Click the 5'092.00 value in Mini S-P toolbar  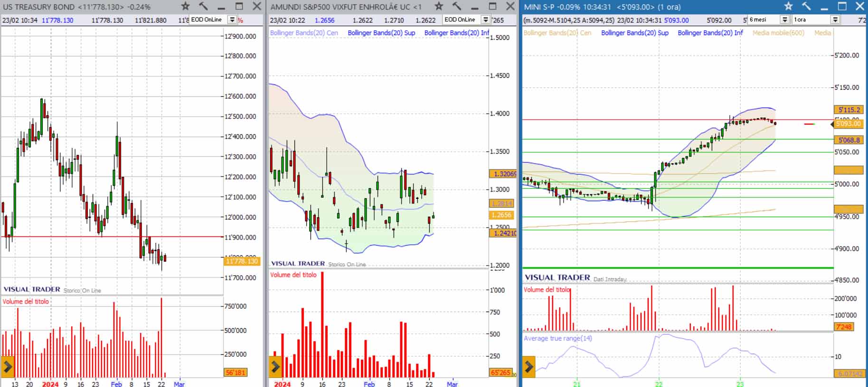[x=719, y=20]
